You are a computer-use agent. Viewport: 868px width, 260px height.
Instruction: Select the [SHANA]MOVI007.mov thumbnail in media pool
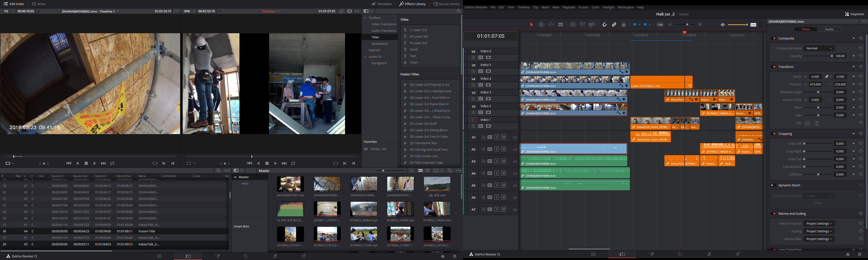click(290, 184)
